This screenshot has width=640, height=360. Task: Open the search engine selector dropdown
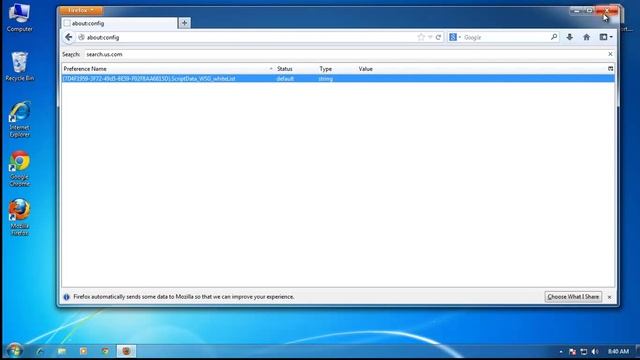(x=455, y=37)
